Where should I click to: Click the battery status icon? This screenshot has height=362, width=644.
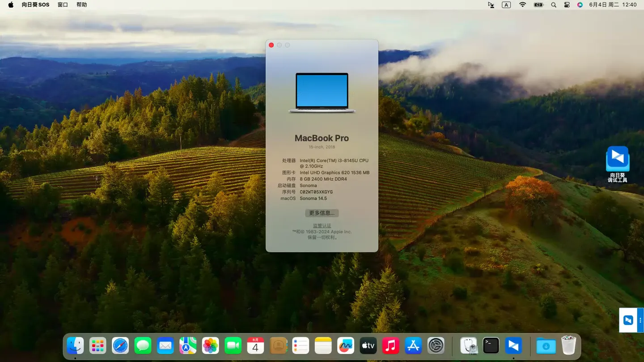click(x=538, y=5)
